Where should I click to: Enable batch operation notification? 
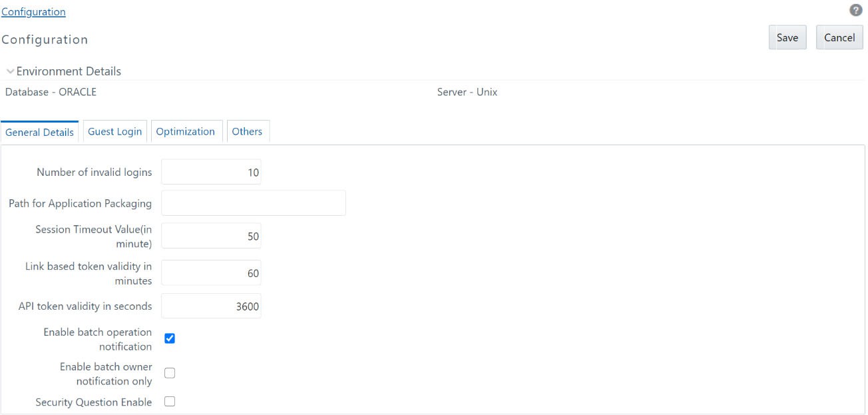tap(170, 338)
